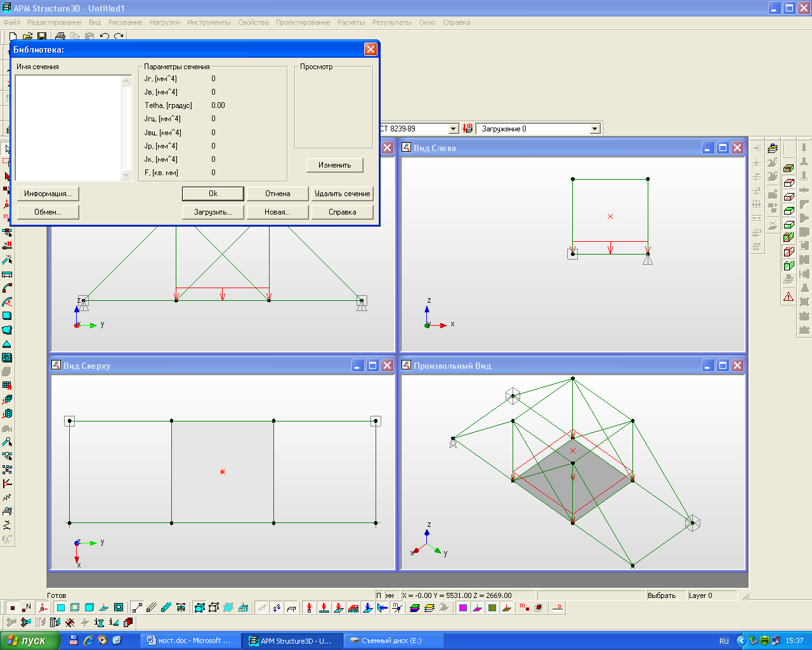Click the Изменить button

click(335, 165)
